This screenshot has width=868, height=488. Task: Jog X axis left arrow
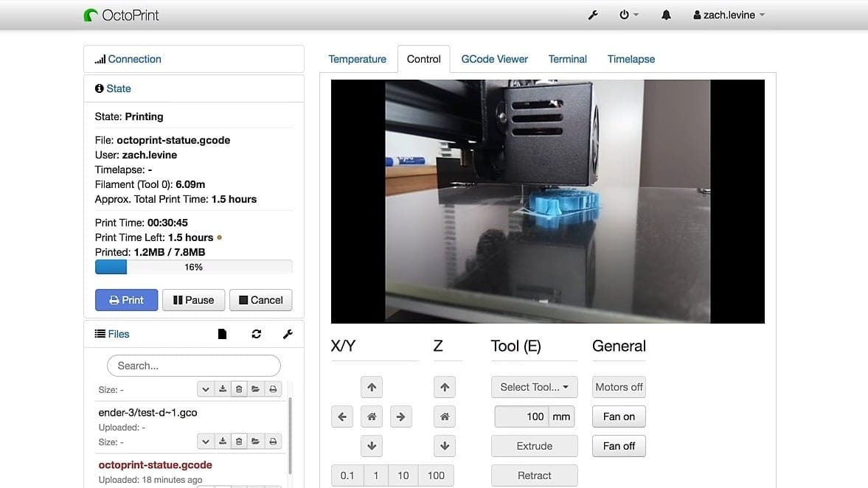tap(342, 416)
